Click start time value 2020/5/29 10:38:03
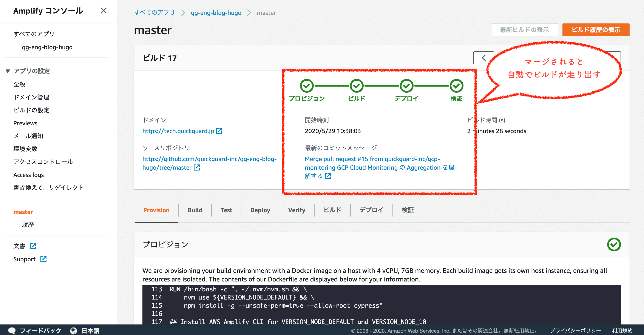The height and width of the screenshot is (335, 644). coord(332,131)
